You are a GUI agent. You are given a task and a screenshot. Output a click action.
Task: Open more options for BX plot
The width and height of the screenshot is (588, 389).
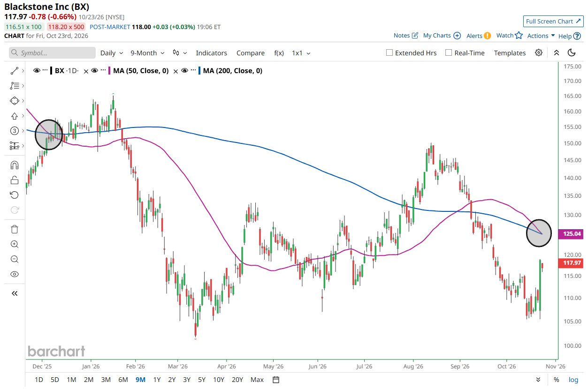[46, 70]
